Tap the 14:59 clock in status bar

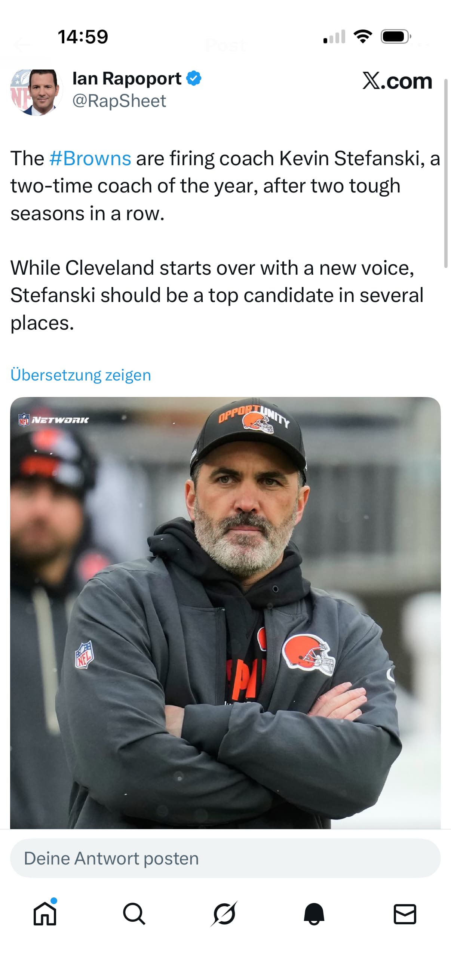click(83, 37)
